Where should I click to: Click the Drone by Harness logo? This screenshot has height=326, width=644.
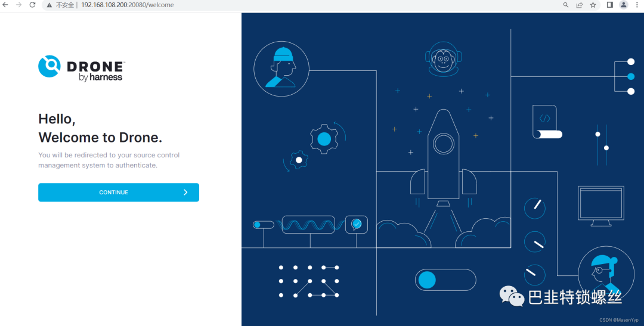[x=82, y=69]
